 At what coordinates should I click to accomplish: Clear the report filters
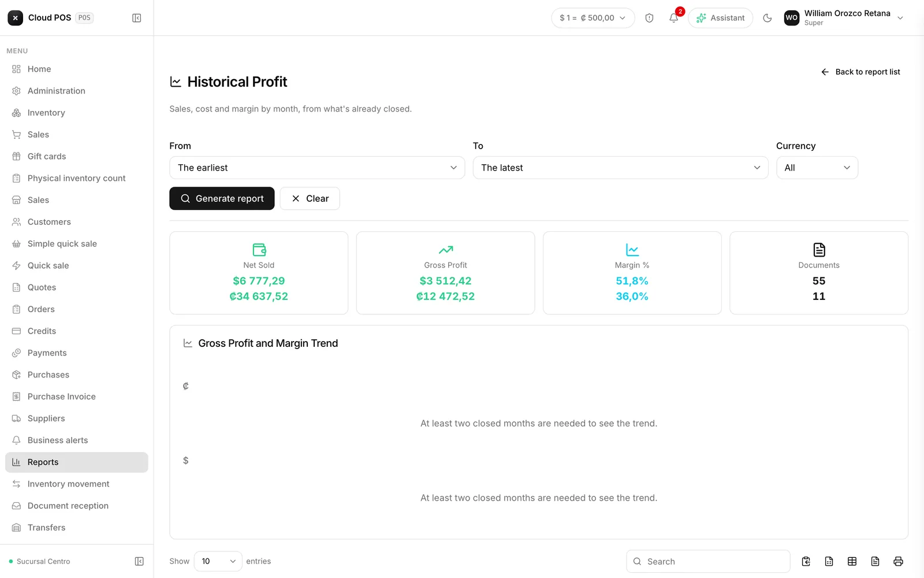click(310, 198)
